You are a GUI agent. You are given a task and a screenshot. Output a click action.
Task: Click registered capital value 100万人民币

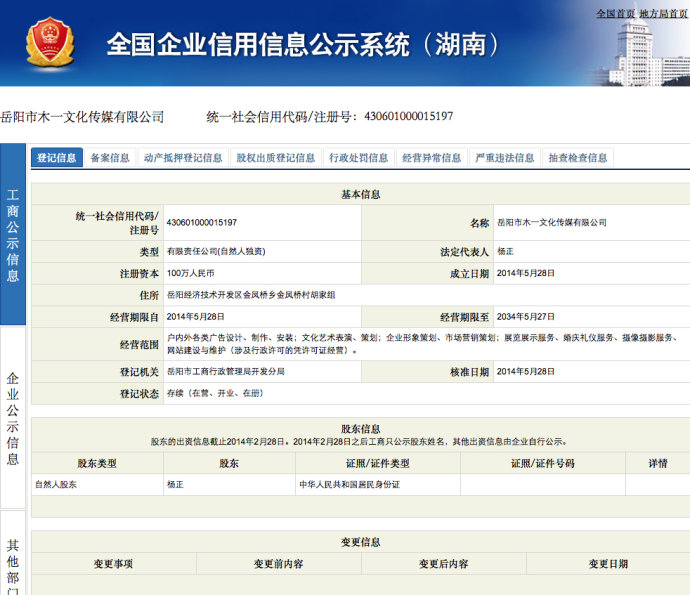coord(191,273)
